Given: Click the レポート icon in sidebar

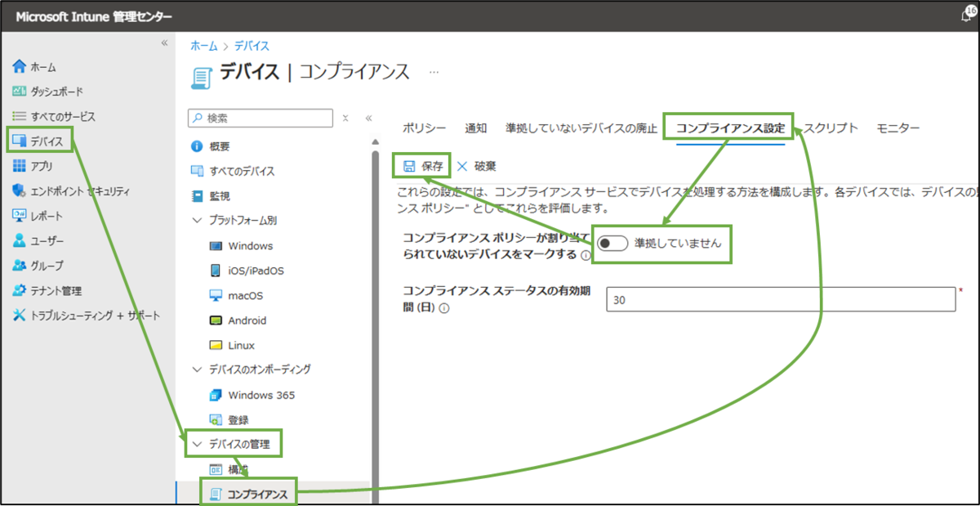Looking at the screenshot, I should [x=20, y=216].
